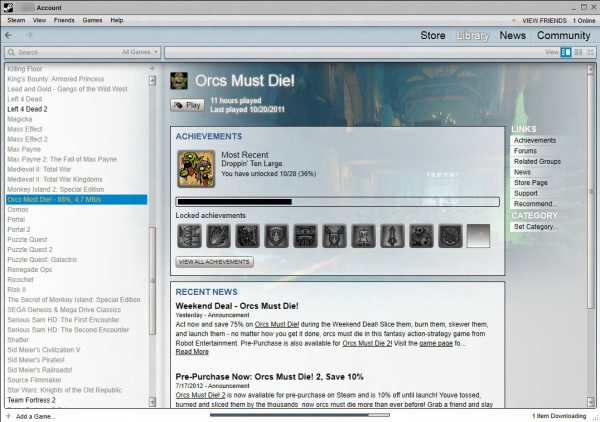
Task: Open Achievements link in Links panel
Action: 535,140
